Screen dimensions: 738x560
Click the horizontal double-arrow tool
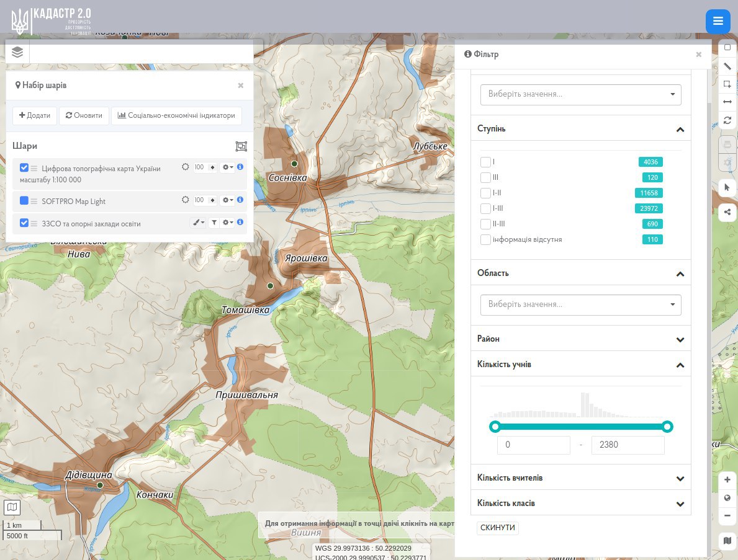[727, 102]
